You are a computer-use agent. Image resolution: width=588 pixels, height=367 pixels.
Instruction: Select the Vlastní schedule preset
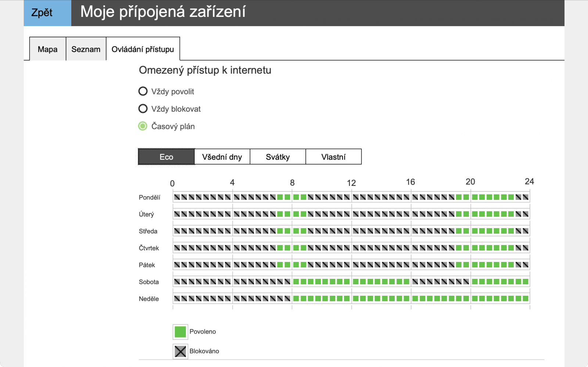333,157
